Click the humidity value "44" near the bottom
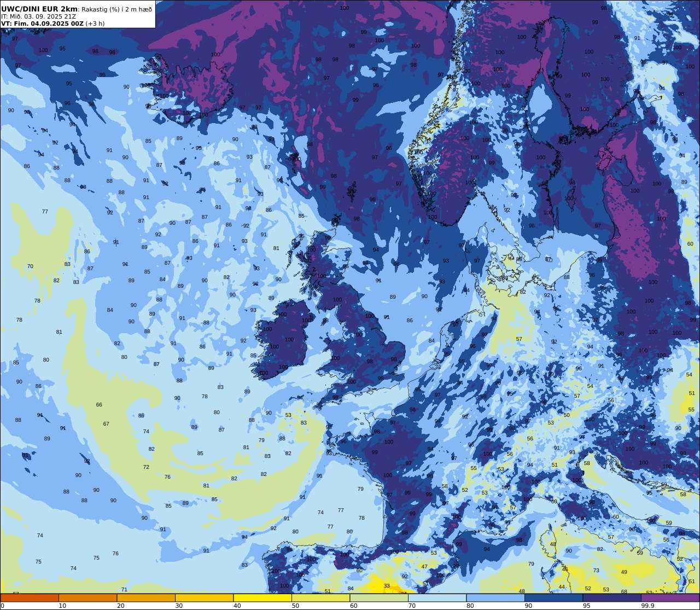 562,586
